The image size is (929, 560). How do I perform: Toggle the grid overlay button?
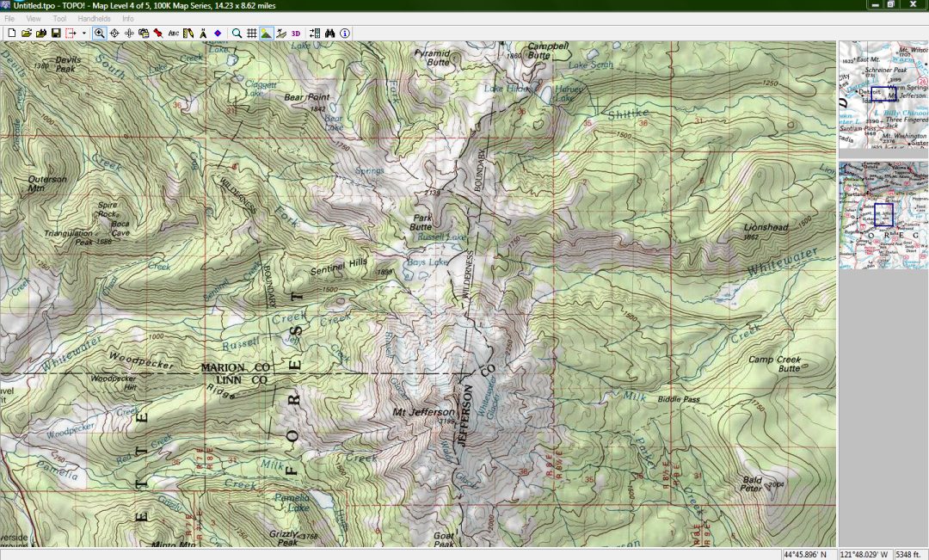pos(251,34)
